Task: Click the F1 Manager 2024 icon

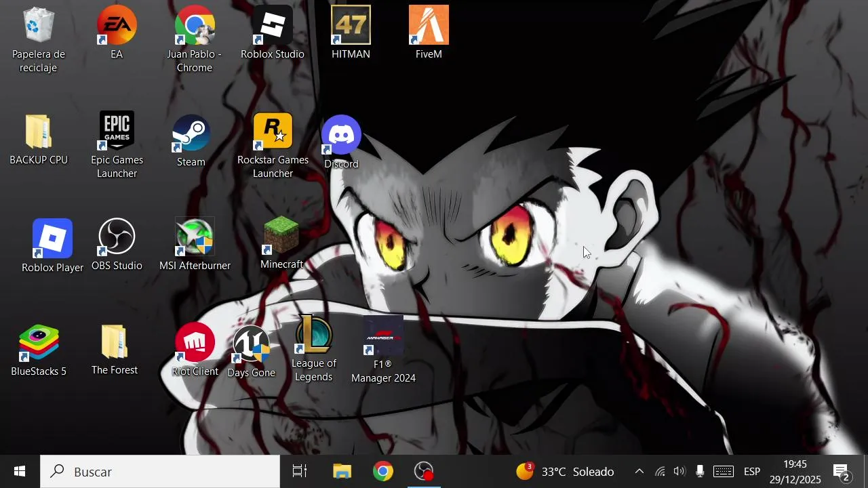Action: pyautogui.click(x=383, y=350)
